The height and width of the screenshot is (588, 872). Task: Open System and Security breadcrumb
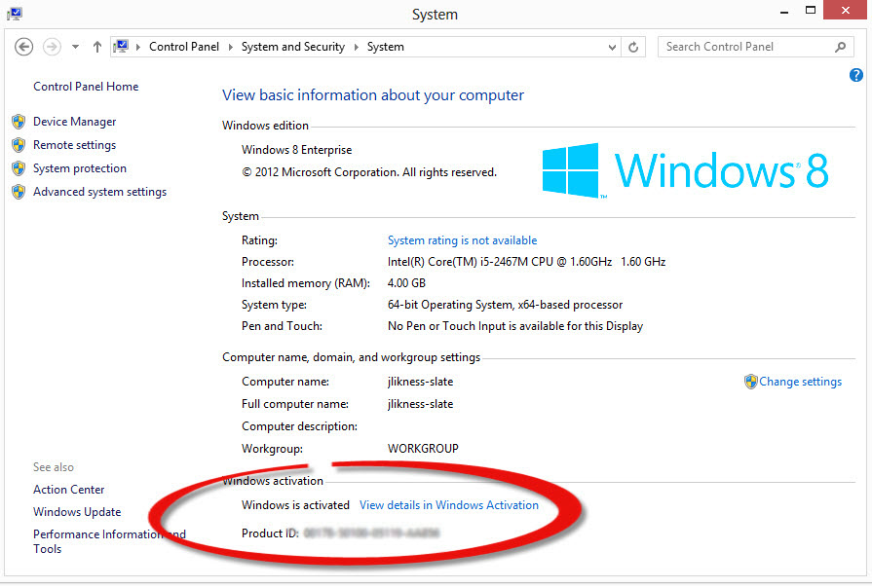[293, 47]
